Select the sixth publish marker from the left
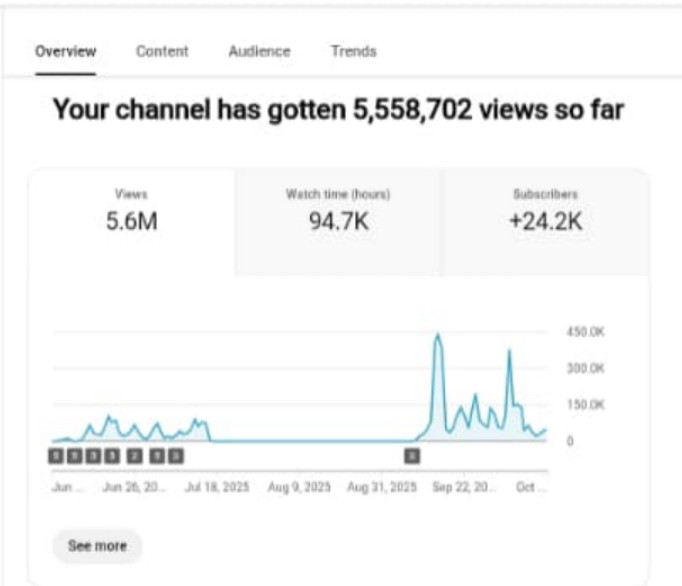682x586 pixels. pos(157,456)
